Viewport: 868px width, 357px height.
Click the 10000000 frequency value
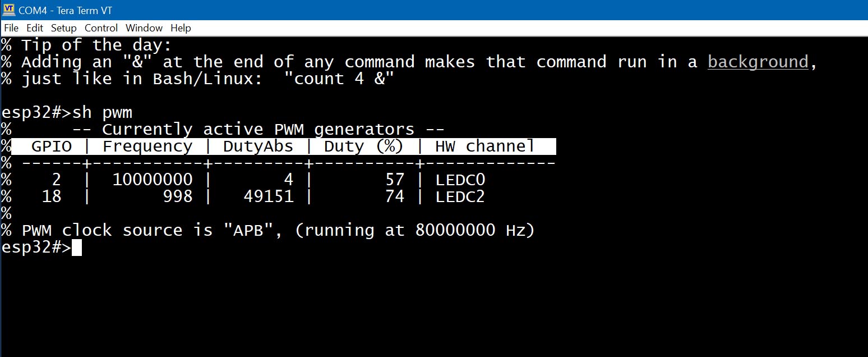coord(153,180)
